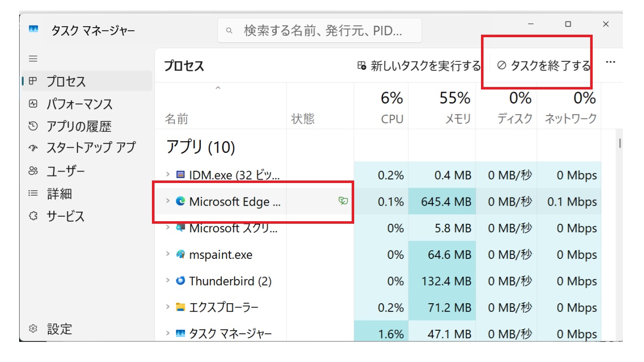Expand the IDM.exe process group
This screenshot has width=644, height=362.
[168, 174]
